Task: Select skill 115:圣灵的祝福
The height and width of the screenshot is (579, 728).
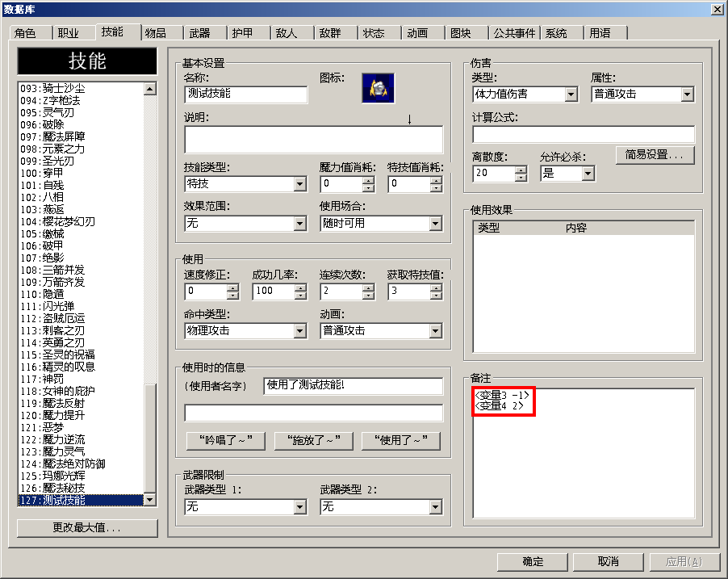Action: pos(81,355)
